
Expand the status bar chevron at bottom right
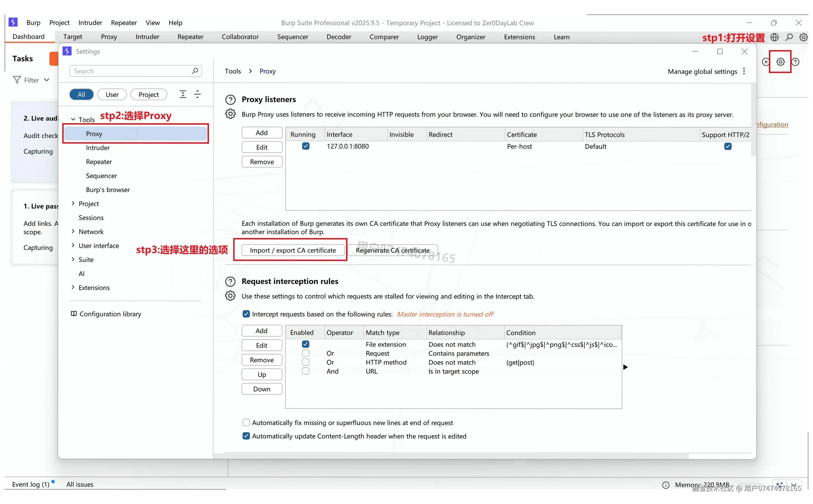[794, 485]
